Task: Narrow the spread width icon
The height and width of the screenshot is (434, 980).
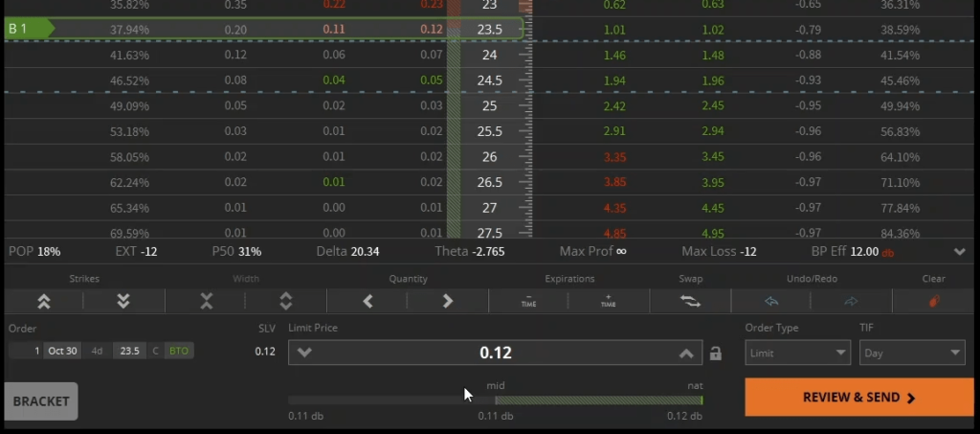Action: click(206, 301)
